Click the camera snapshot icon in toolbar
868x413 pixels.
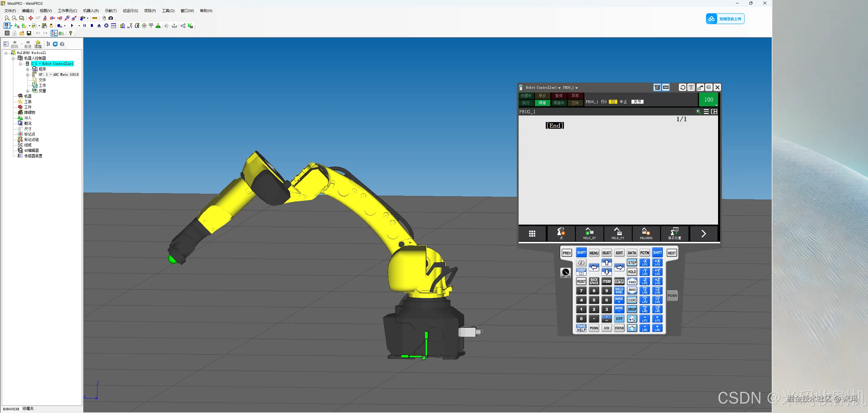point(111,18)
